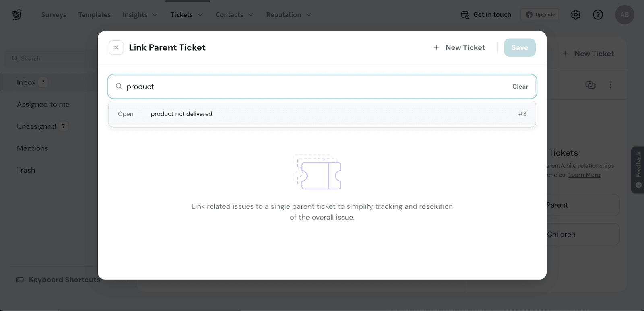This screenshot has height=311, width=644.
Task: Click the linked tickets icon
Action: [590, 85]
